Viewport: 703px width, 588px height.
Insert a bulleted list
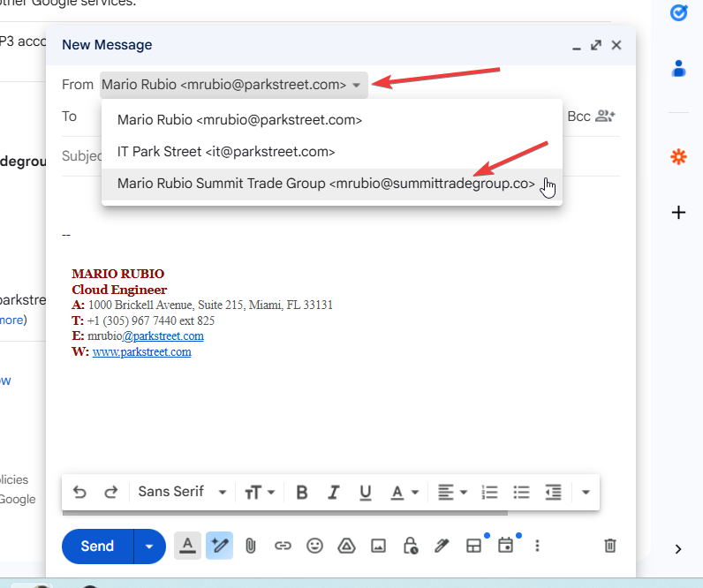coord(521,492)
